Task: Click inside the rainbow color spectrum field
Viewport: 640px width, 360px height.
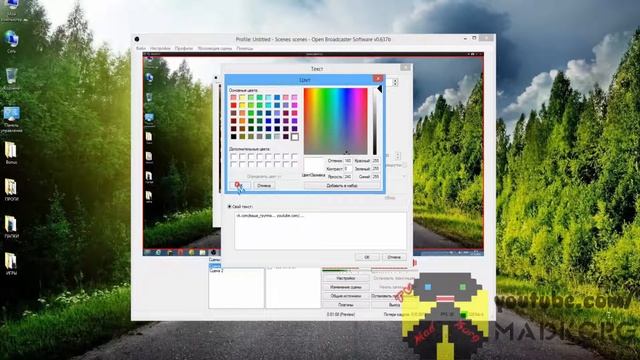Action: 336,121
